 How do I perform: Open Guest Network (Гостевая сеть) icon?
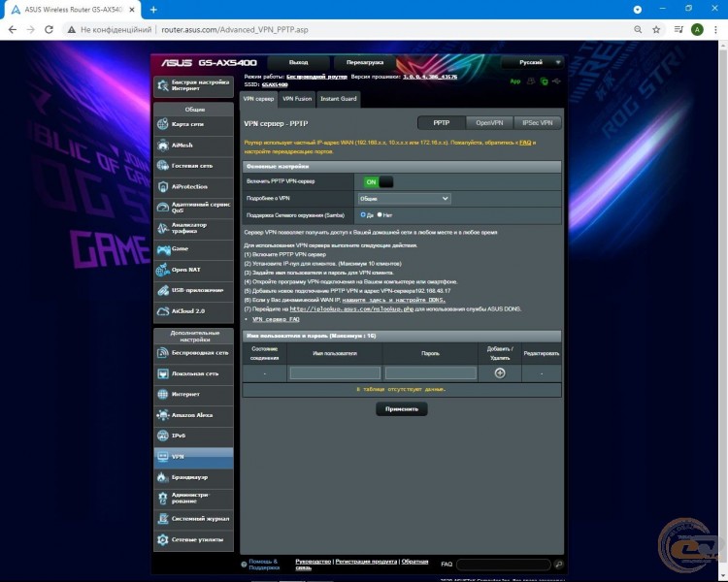click(162, 166)
